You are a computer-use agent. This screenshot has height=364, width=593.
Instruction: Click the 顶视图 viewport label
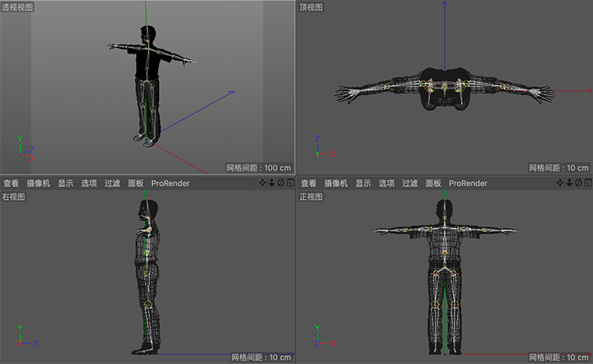(311, 7)
